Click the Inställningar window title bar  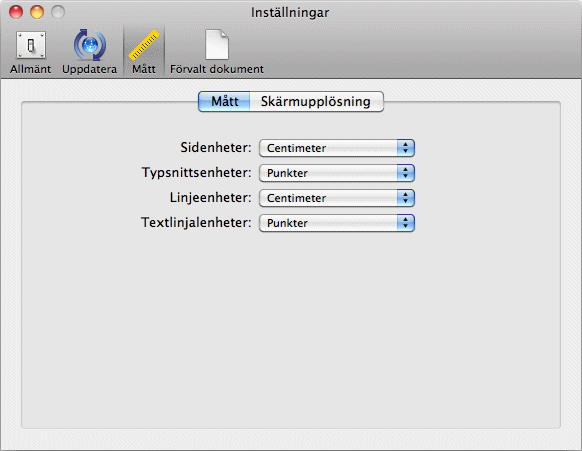point(290,13)
